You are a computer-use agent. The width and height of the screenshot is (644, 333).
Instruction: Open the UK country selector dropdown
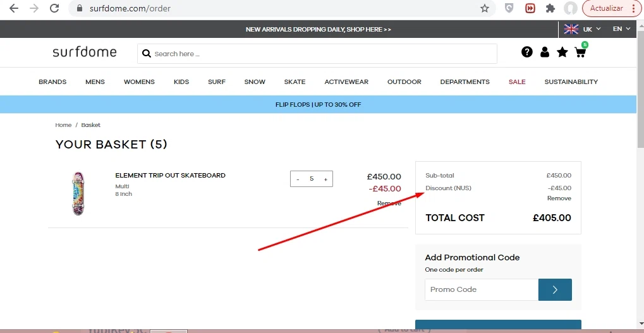[x=583, y=29]
